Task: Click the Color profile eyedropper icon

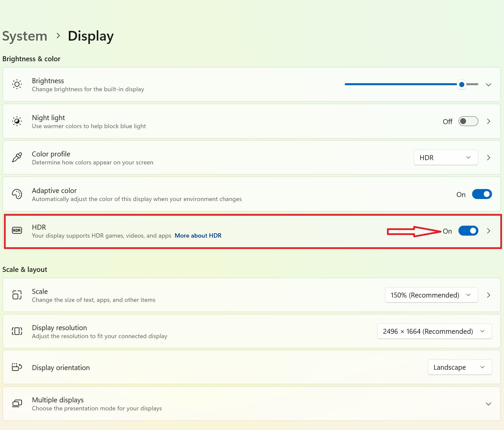Action: point(17,157)
